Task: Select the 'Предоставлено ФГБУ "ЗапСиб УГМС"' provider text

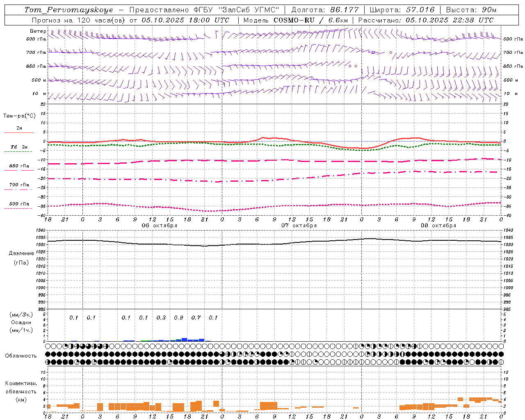Action: tap(204, 10)
